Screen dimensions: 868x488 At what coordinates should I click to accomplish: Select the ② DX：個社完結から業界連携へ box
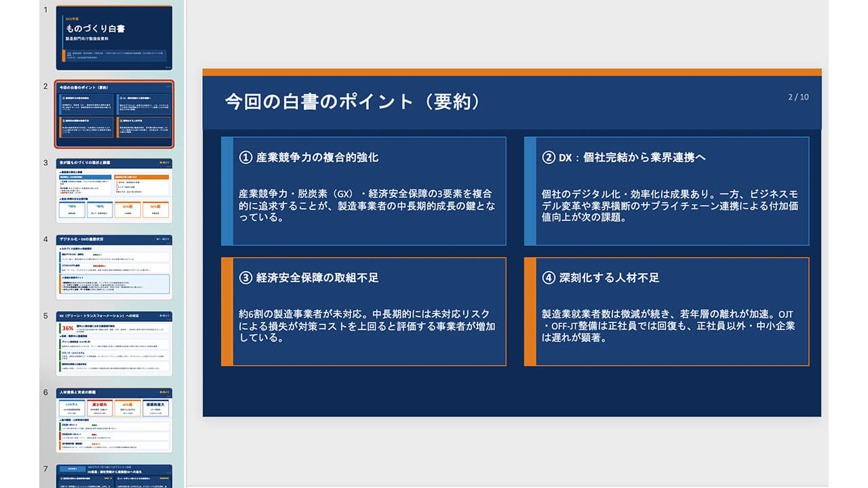[667, 190]
